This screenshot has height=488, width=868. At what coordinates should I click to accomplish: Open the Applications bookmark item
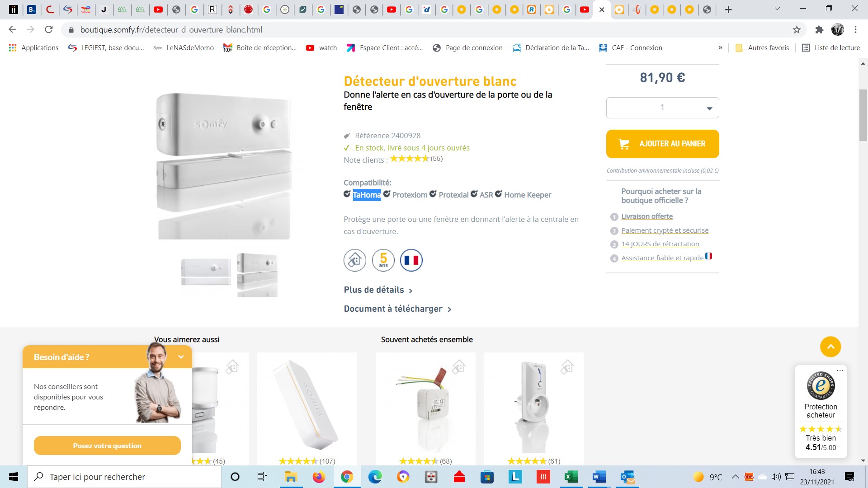34,48
